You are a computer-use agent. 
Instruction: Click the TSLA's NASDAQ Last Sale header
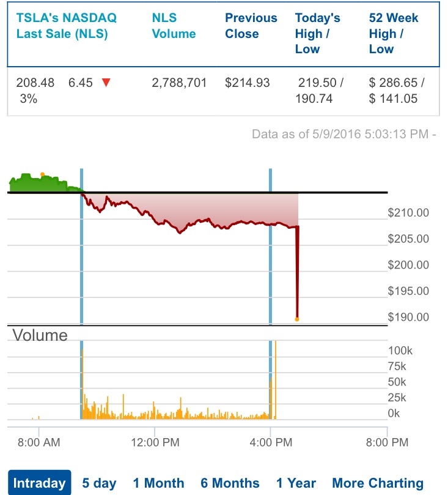pos(66,26)
